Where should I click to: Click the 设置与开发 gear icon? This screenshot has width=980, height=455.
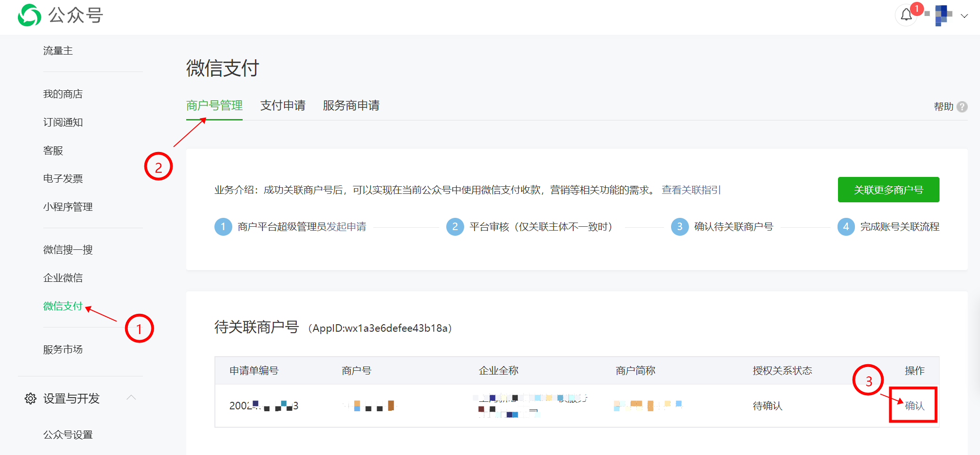coord(31,399)
